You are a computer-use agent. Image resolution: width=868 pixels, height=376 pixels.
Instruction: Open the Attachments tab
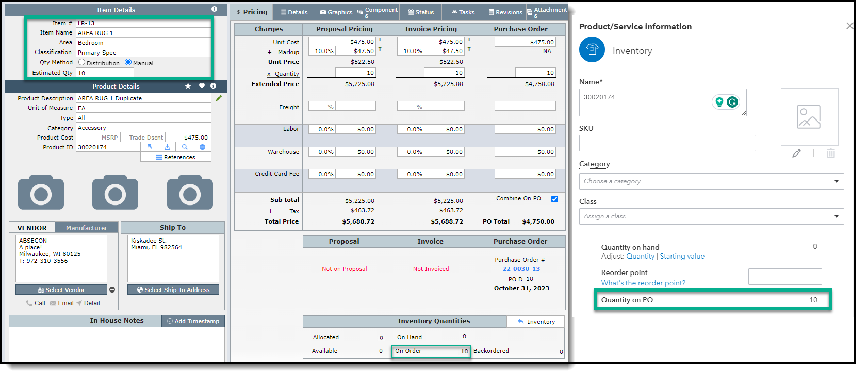tap(547, 12)
